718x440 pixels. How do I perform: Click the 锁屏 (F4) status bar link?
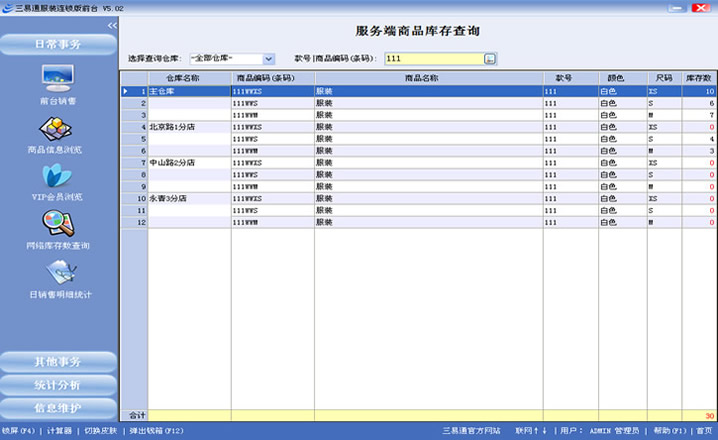point(18,431)
